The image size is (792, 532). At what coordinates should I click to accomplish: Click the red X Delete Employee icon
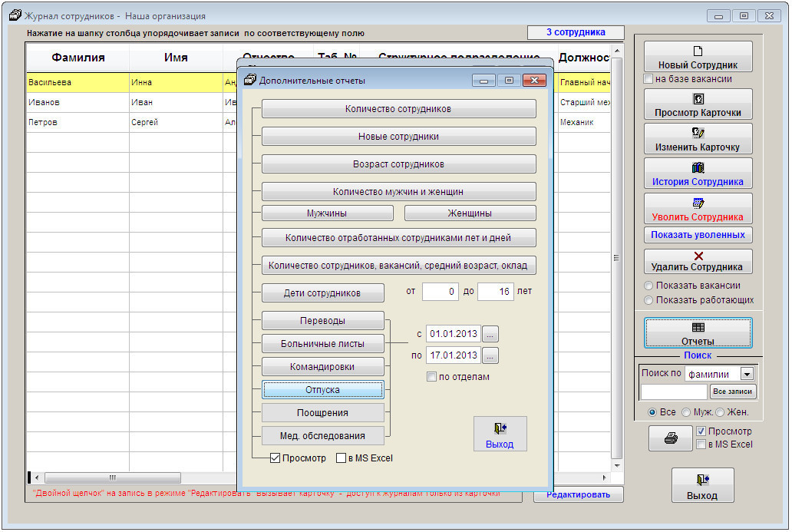698,256
